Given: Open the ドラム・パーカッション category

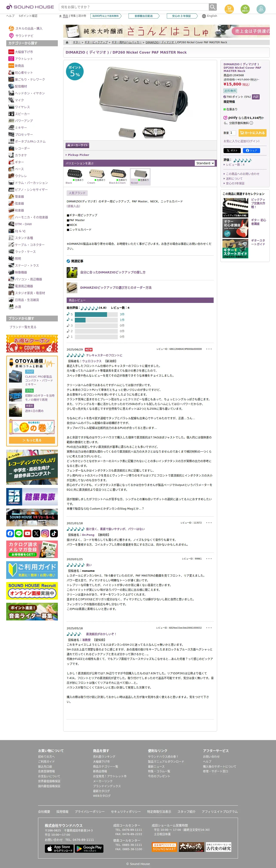Looking at the screenshot, I should pos(31,183).
